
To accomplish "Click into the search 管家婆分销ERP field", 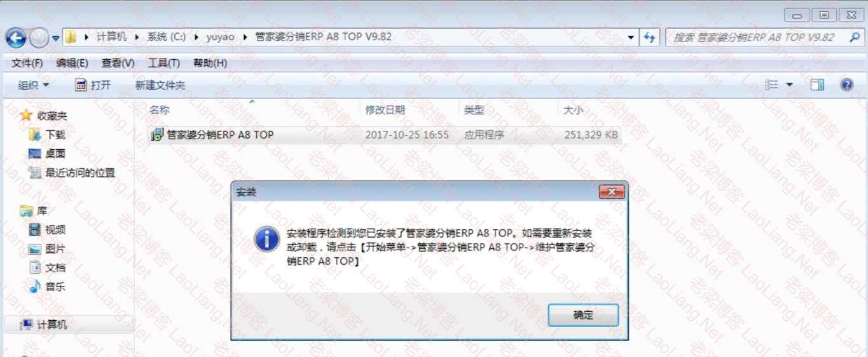I will point(757,37).
